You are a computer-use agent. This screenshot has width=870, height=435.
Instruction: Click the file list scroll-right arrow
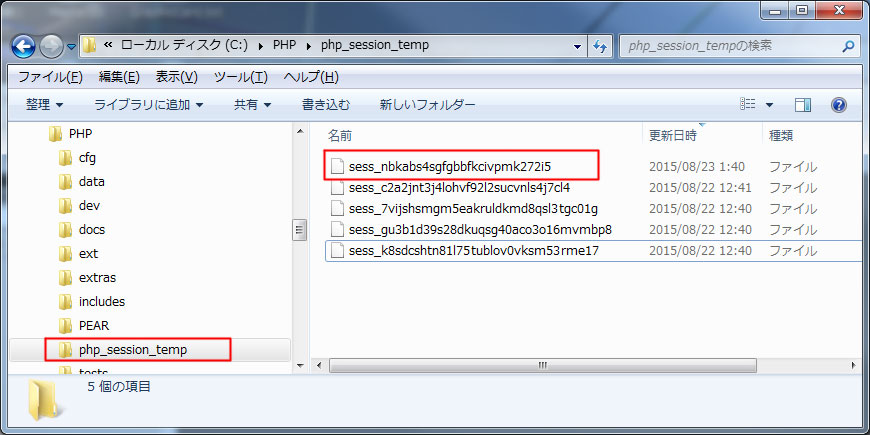(853, 366)
